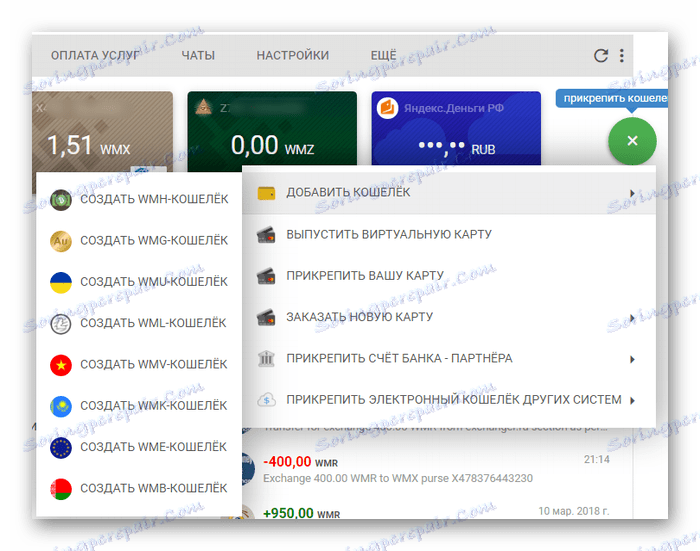
Task: Select Заказать новую карту
Action: point(449,317)
